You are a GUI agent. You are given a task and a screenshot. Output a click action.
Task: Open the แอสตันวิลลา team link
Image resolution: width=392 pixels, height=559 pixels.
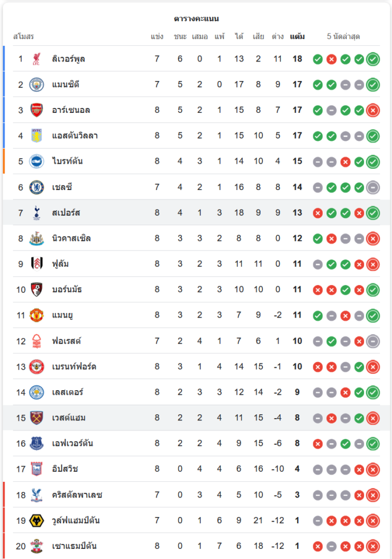(x=75, y=136)
